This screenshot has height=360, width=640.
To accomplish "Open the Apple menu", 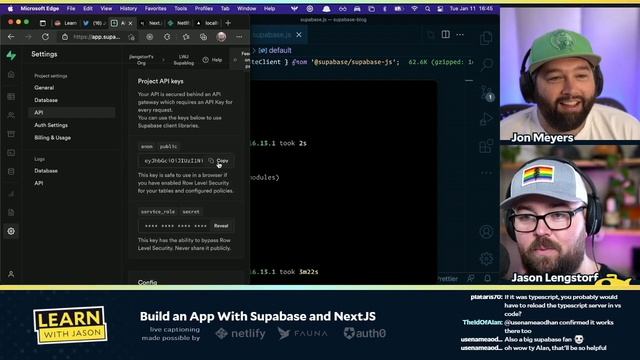I will click(10, 9).
